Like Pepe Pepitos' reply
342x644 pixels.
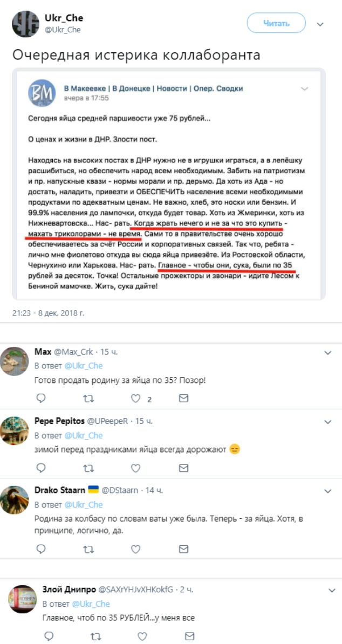point(136,468)
